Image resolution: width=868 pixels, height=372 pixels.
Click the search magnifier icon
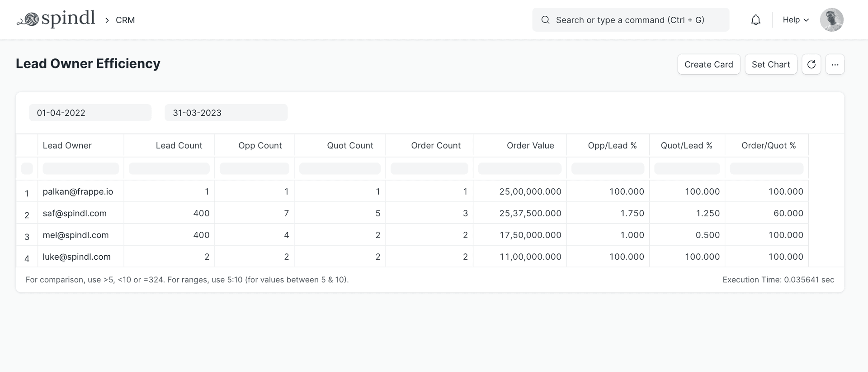point(545,20)
